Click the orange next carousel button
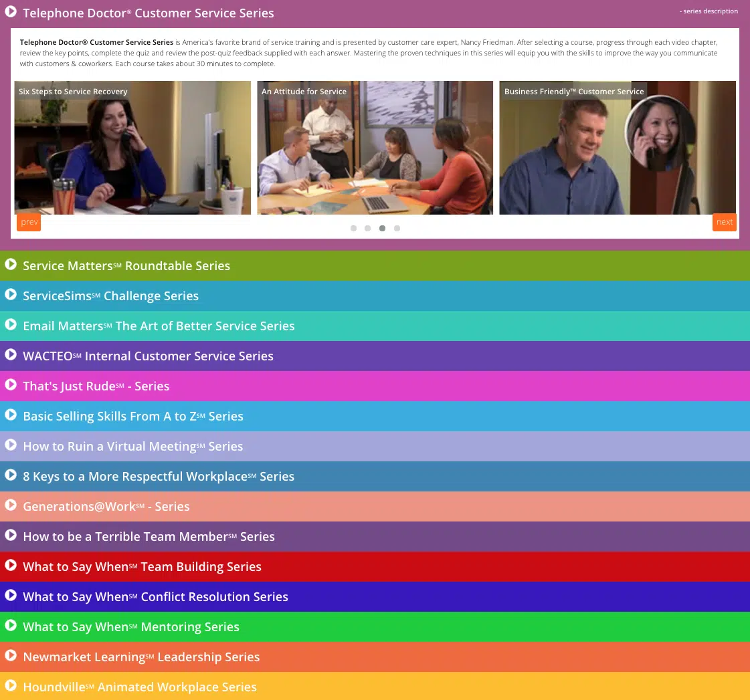This screenshot has height=700, width=750. pyautogui.click(x=724, y=222)
